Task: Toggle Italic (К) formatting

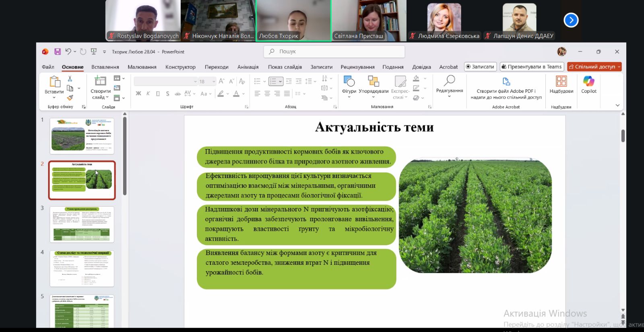Action: pyautogui.click(x=148, y=93)
